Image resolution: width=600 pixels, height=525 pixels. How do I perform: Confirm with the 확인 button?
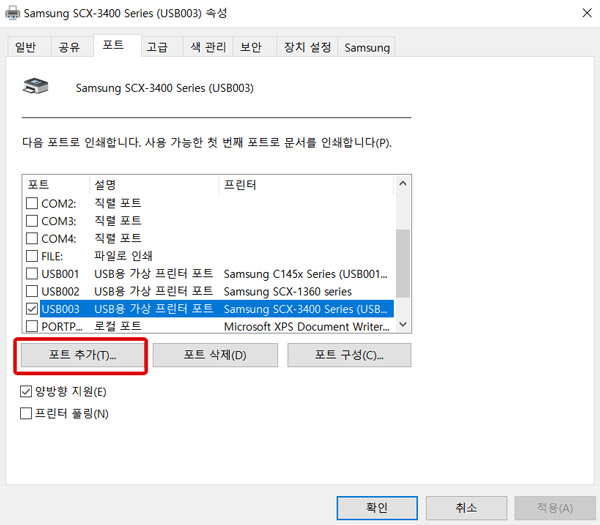point(377,508)
